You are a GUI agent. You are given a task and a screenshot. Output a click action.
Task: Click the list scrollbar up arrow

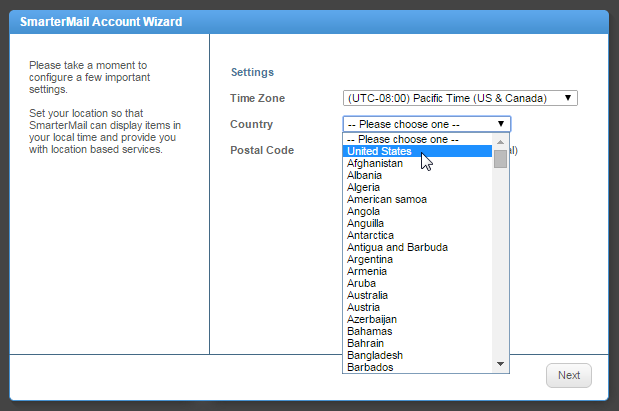click(x=501, y=142)
